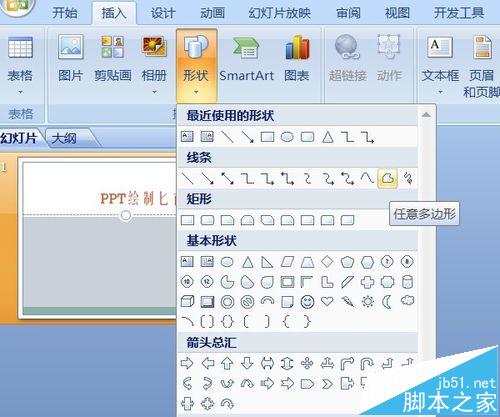Open the 剪贴画 pane
Viewport: 500px width, 417px height.
pyautogui.click(x=113, y=58)
